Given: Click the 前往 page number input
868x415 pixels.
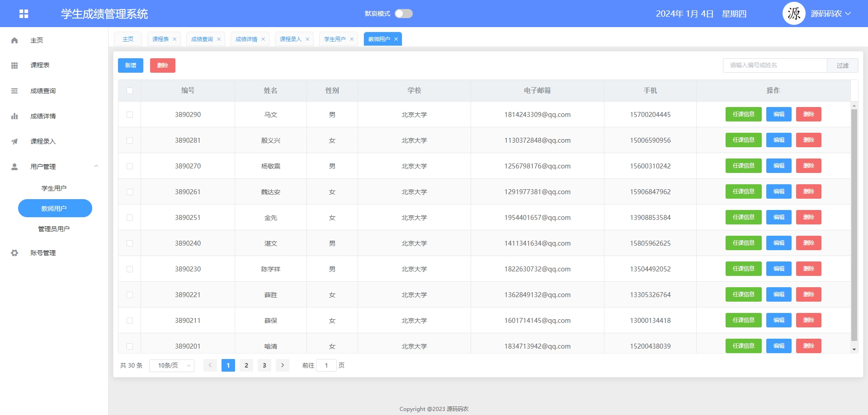Looking at the screenshot, I should pos(326,365).
